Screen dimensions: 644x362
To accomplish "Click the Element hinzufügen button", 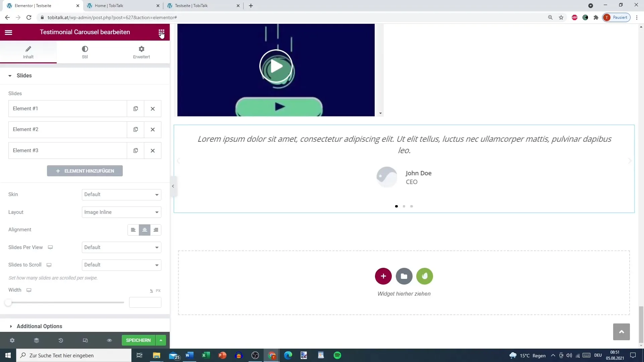I will click(x=85, y=171).
